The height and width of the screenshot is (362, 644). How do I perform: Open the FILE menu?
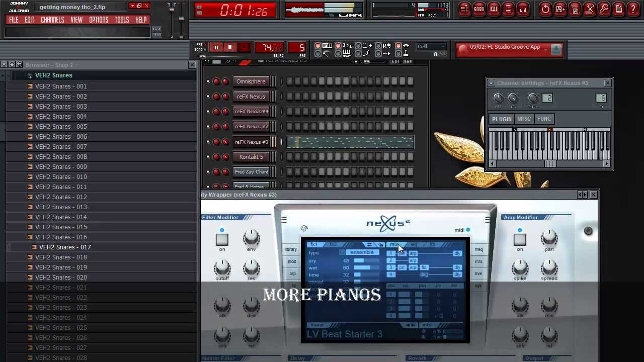(14, 20)
